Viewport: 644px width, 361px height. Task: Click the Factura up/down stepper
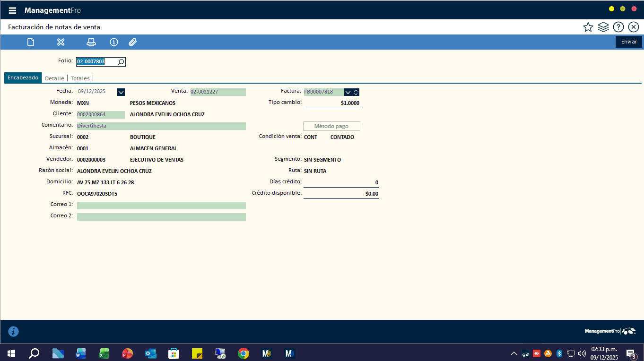[356, 92]
